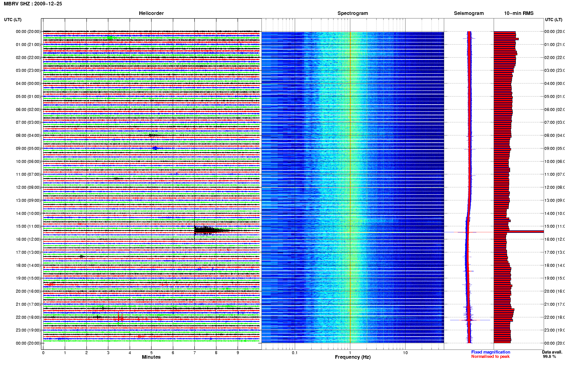
Task: Click minute tick label 3 under helicorder
Action: (x=108, y=353)
